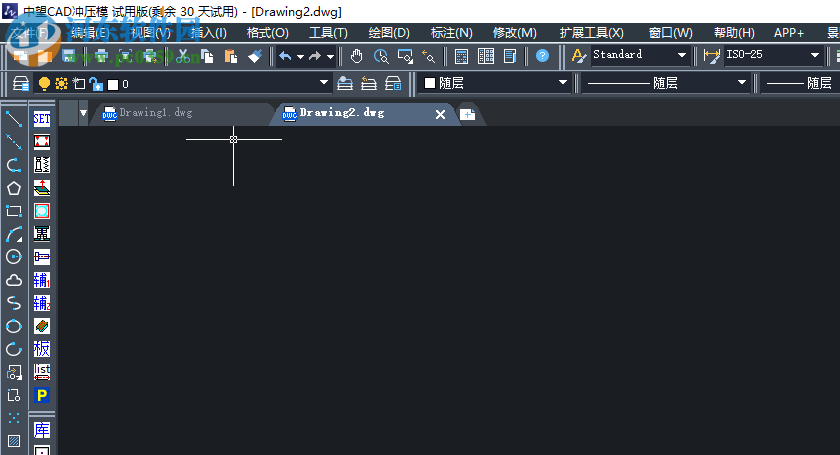Select the Line drawing tool
This screenshot has width=840, height=455.
click(14, 118)
